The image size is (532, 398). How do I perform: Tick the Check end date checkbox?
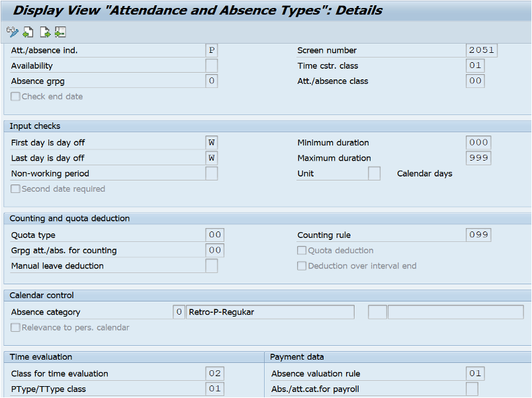click(x=15, y=97)
